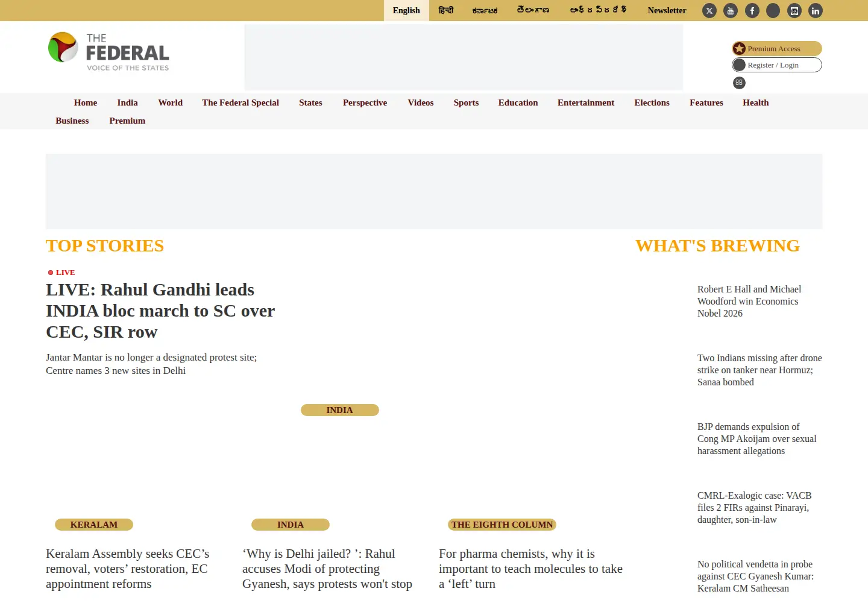This screenshot has height=603, width=868.
Task: Read the Jantar Mantar protest site story
Action: (x=151, y=364)
